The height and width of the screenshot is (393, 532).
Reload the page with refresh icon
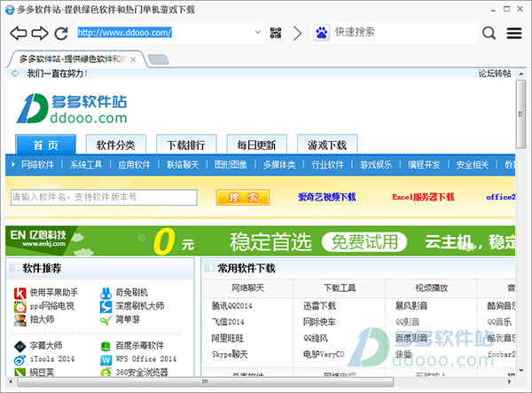61,33
